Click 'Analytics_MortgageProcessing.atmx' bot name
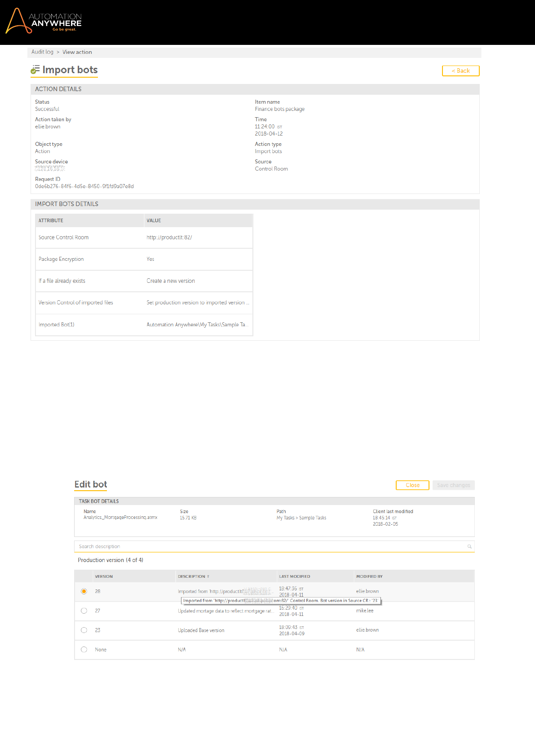This screenshot has height=756, width=535. pyautogui.click(x=120, y=518)
